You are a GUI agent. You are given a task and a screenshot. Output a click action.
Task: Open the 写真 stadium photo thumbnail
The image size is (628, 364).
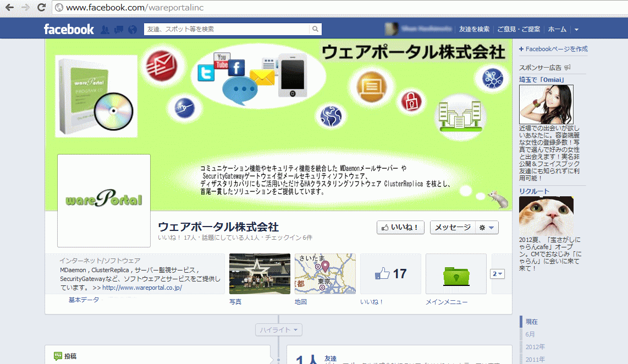click(260, 273)
